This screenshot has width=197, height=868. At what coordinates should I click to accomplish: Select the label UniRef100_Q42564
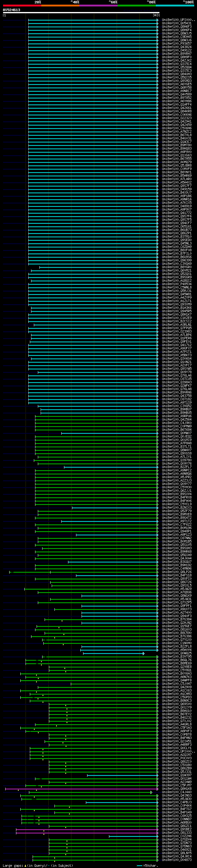point(176,419)
